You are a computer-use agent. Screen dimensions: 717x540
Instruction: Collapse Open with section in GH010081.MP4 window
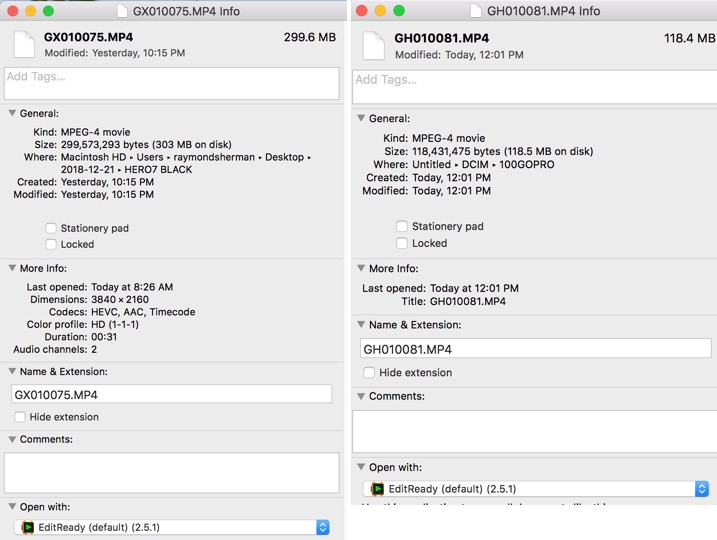pyautogui.click(x=361, y=467)
